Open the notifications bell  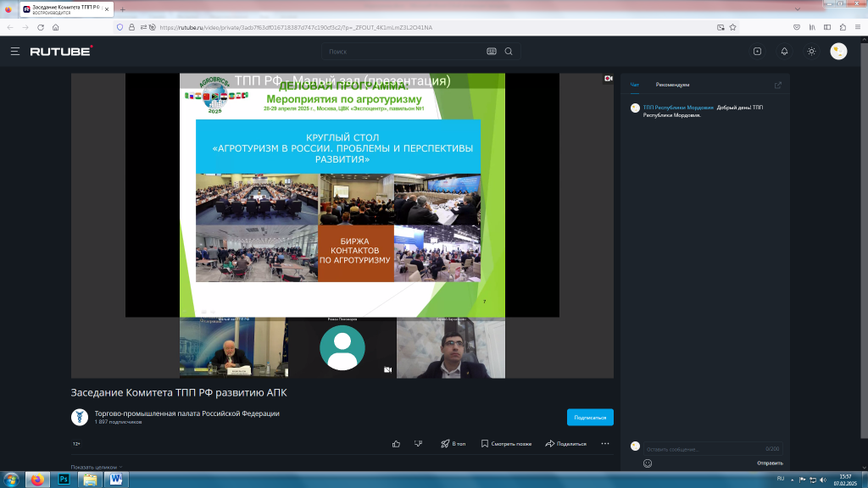coord(784,52)
